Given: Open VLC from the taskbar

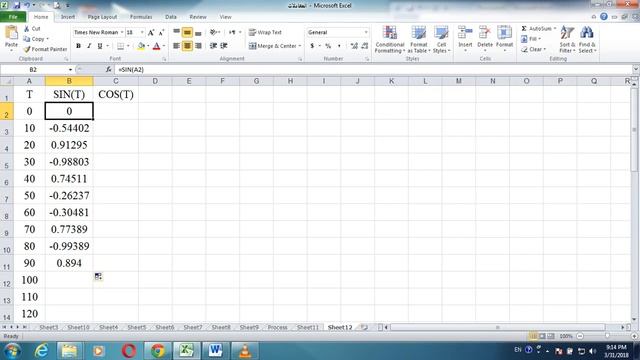Looking at the screenshot, I should click(245, 351).
